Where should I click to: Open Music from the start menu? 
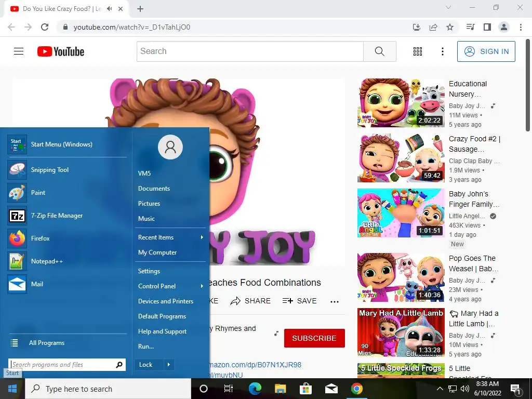146,219
